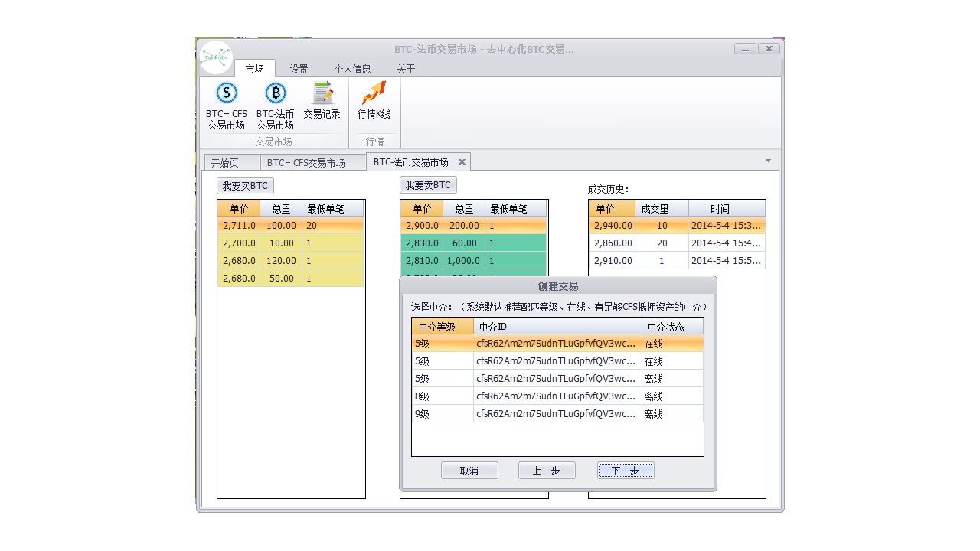This screenshot has width=980, height=551.
Task: Sort sell list by 总量 column header
Action: pos(464,209)
